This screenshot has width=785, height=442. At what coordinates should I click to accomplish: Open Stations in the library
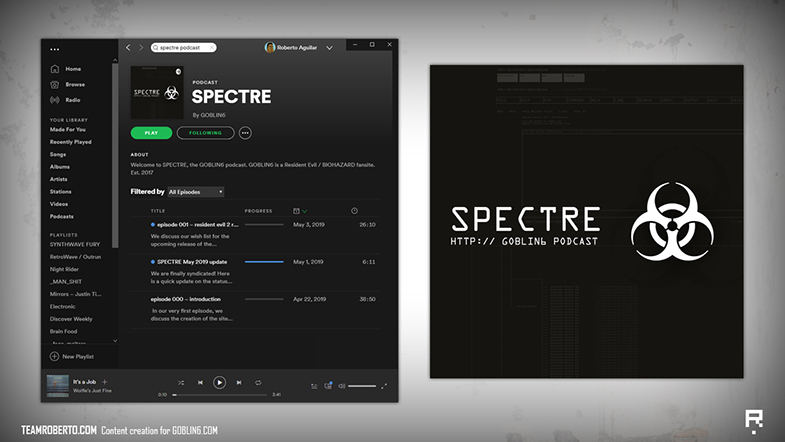[61, 192]
